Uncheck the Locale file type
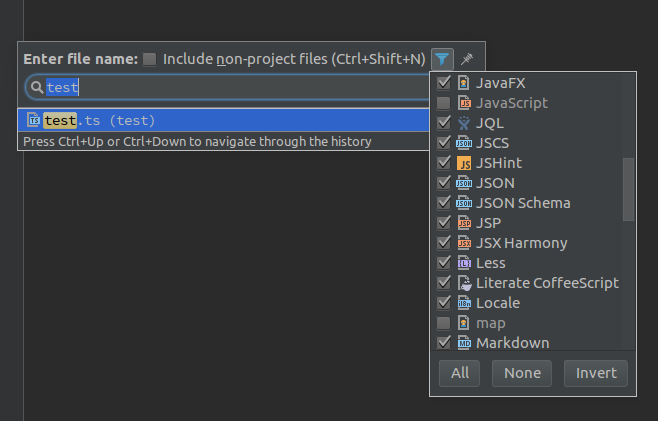 pyautogui.click(x=443, y=303)
